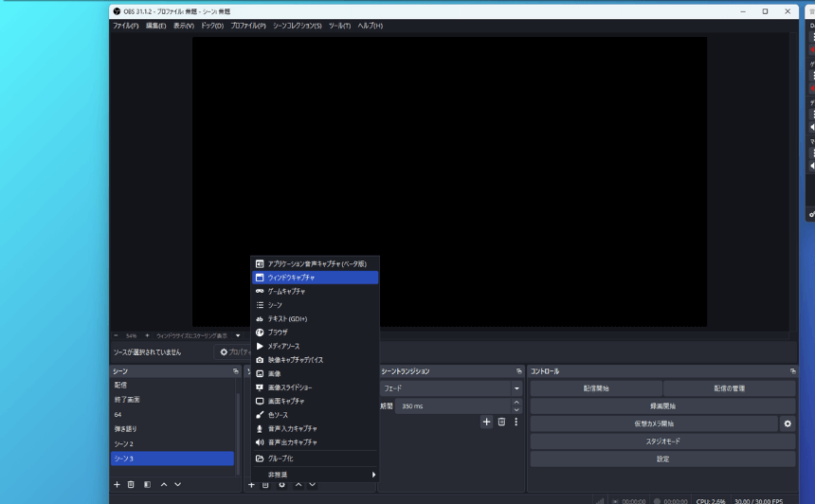Image resolution: width=815 pixels, height=504 pixels.
Task: Choose ゲームキャプチャ source type
Action: [x=285, y=291]
